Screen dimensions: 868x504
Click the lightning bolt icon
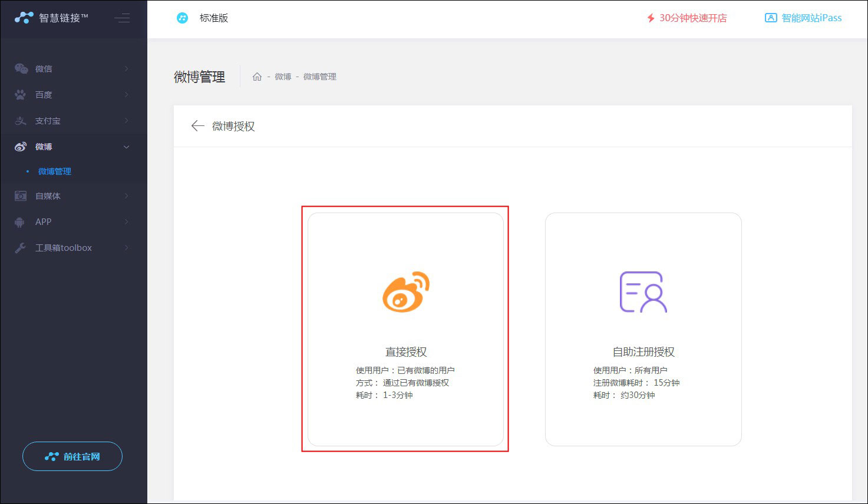[651, 18]
